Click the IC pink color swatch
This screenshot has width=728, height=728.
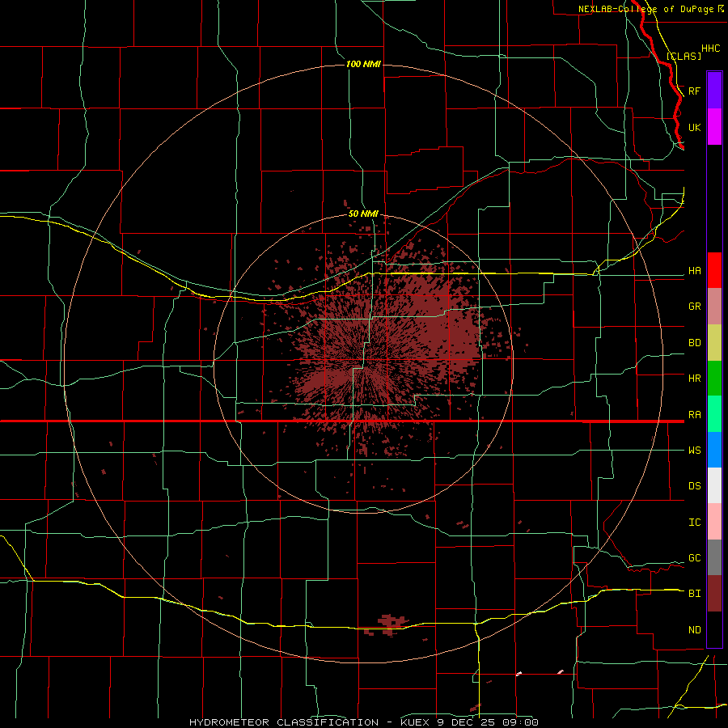click(x=714, y=522)
